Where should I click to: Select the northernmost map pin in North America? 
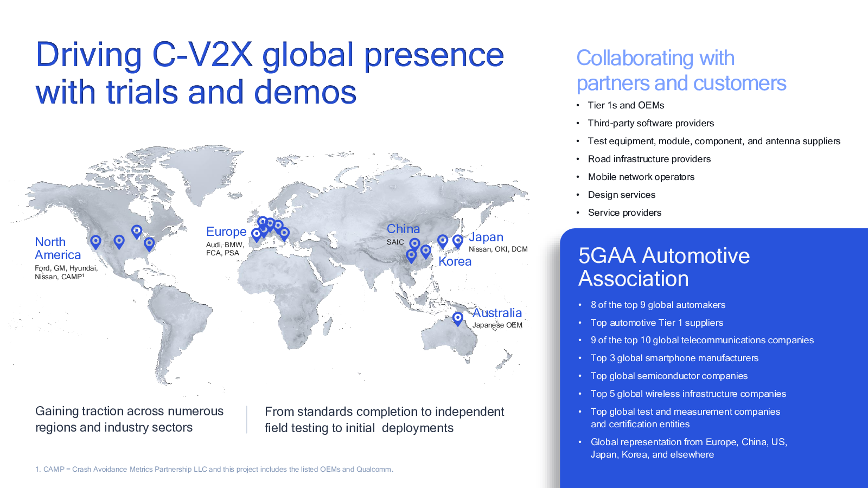(137, 232)
